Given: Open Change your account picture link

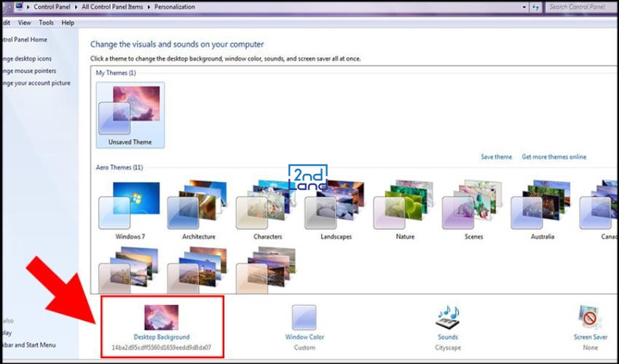Looking at the screenshot, I should [x=36, y=83].
